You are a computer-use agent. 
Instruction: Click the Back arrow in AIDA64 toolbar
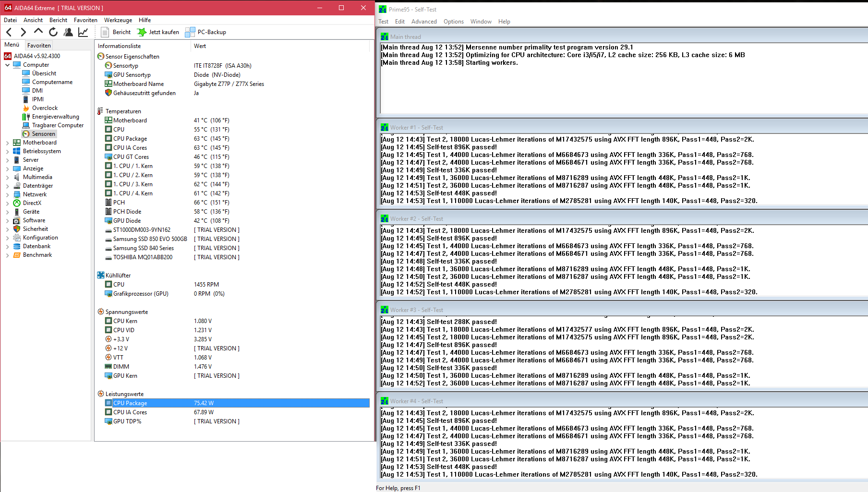click(x=9, y=32)
